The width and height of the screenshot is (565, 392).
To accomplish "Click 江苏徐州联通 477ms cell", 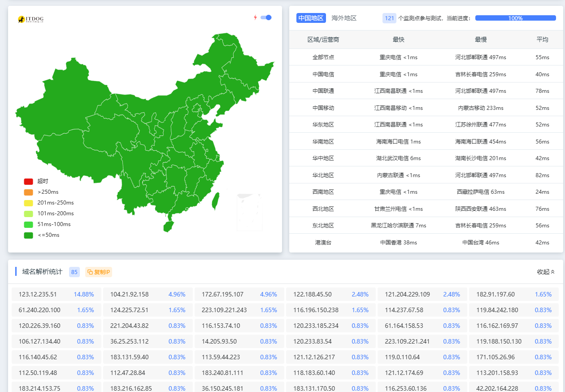I will coord(481,125).
